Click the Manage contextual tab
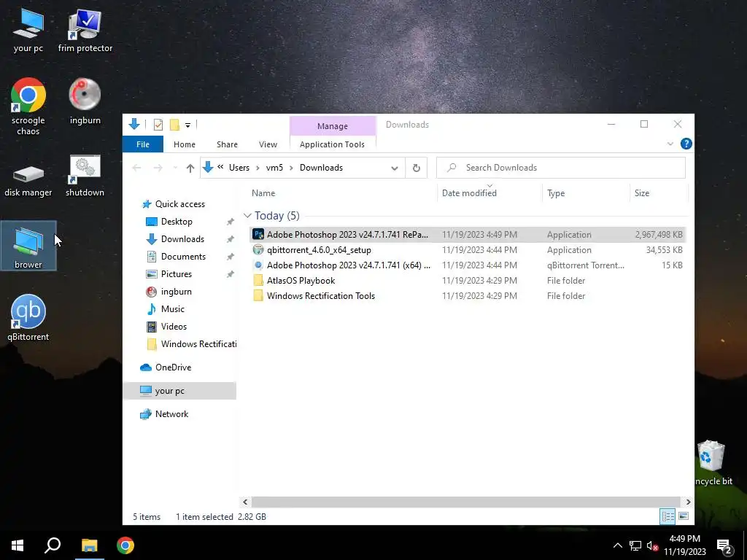The image size is (747, 560). (333, 126)
